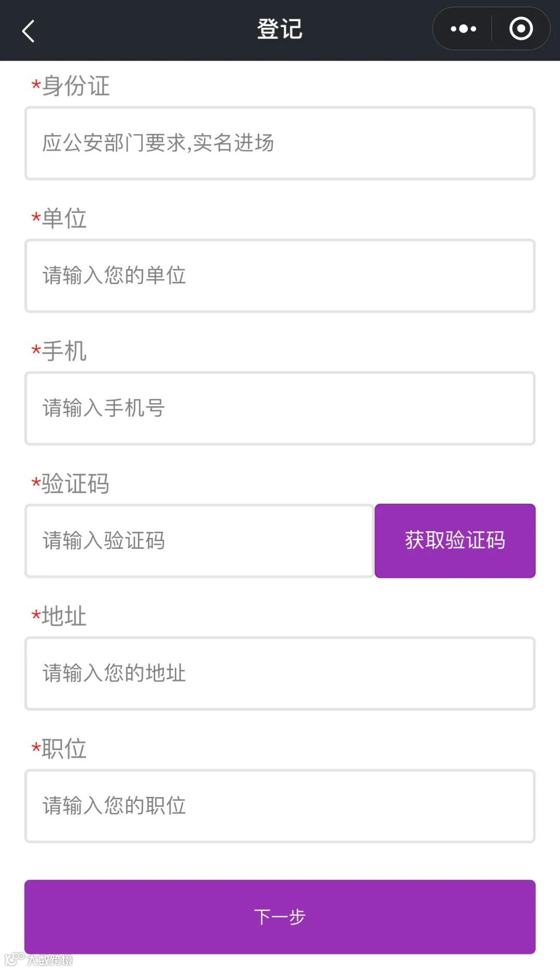Focus the 单位 input field
The height and width of the screenshot is (970, 560).
pos(280,275)
